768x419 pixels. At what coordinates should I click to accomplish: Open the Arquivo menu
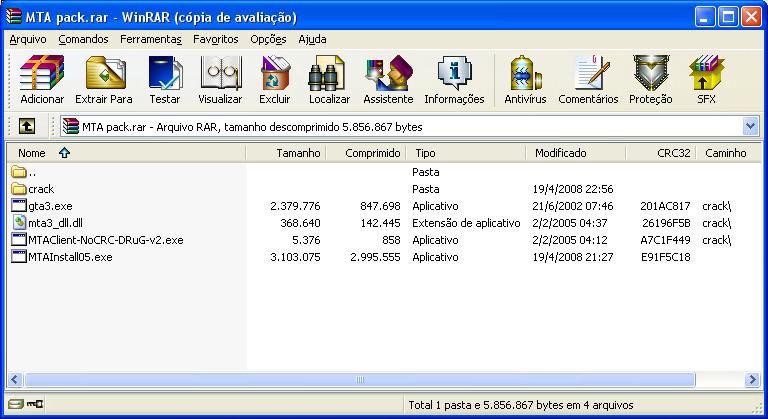click(x=28, y=39)
